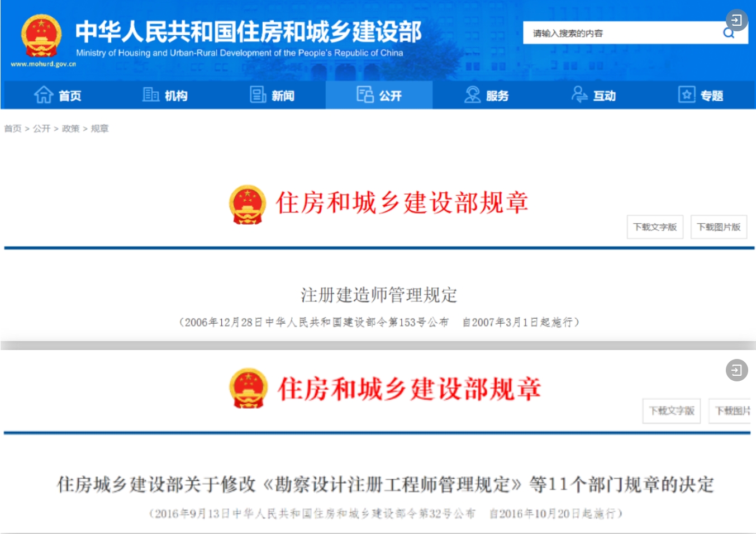Click the 下载图片版 button

(719, 227)
